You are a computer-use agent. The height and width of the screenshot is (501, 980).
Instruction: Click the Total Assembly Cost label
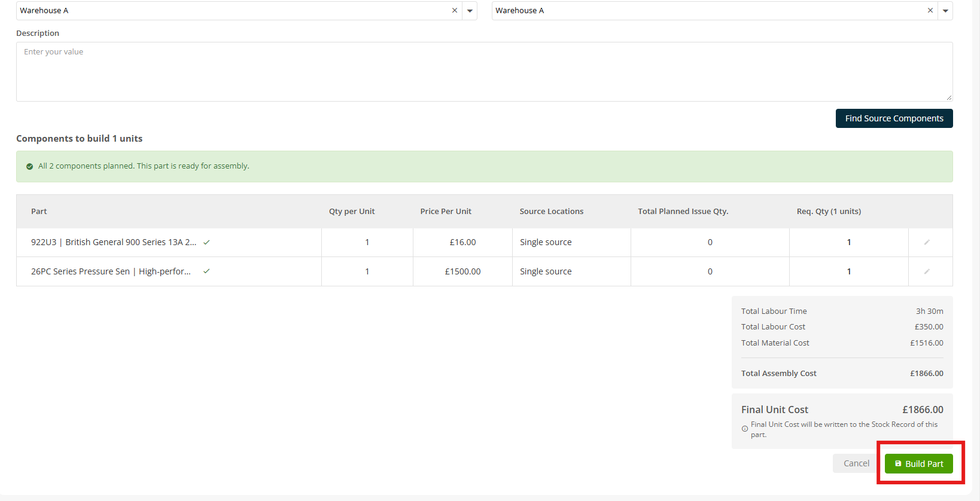click(778, 373)
